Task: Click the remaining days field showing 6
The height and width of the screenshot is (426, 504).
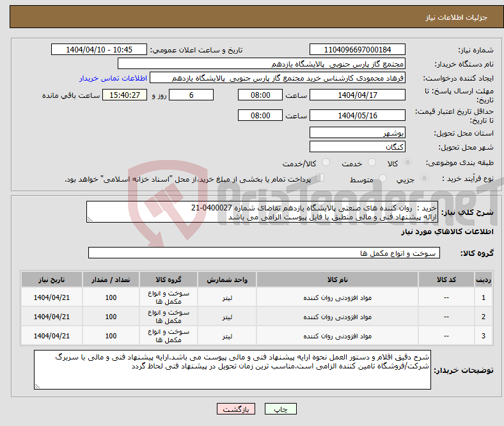Action: point(191,95)
